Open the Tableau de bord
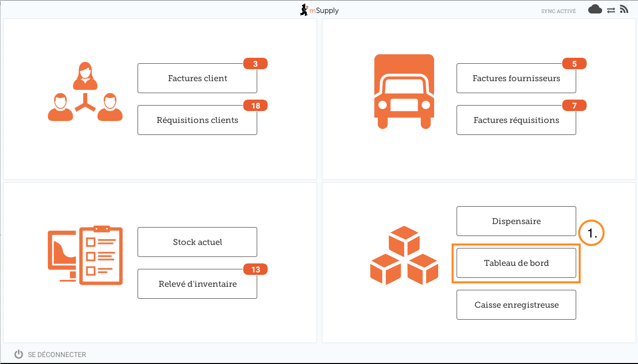 (x=516, y=263)
